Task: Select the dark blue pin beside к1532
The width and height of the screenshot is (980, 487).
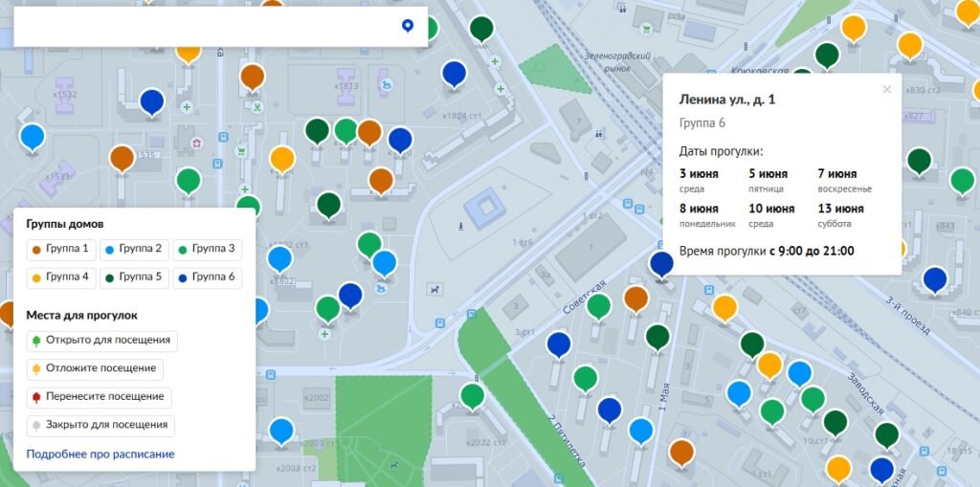Action: tap(152, 101)
